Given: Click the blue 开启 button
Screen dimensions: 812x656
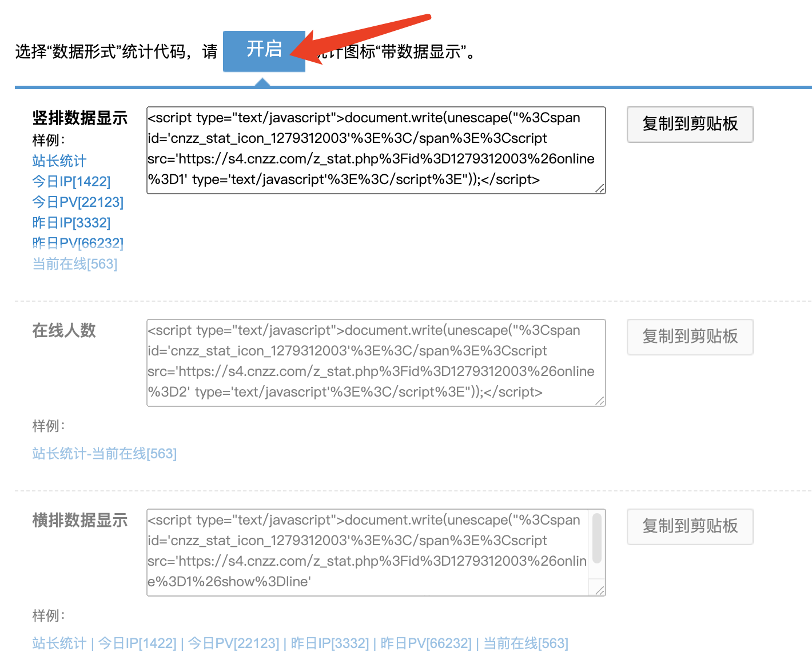Looking at the screenshot, I should (264, 51).
